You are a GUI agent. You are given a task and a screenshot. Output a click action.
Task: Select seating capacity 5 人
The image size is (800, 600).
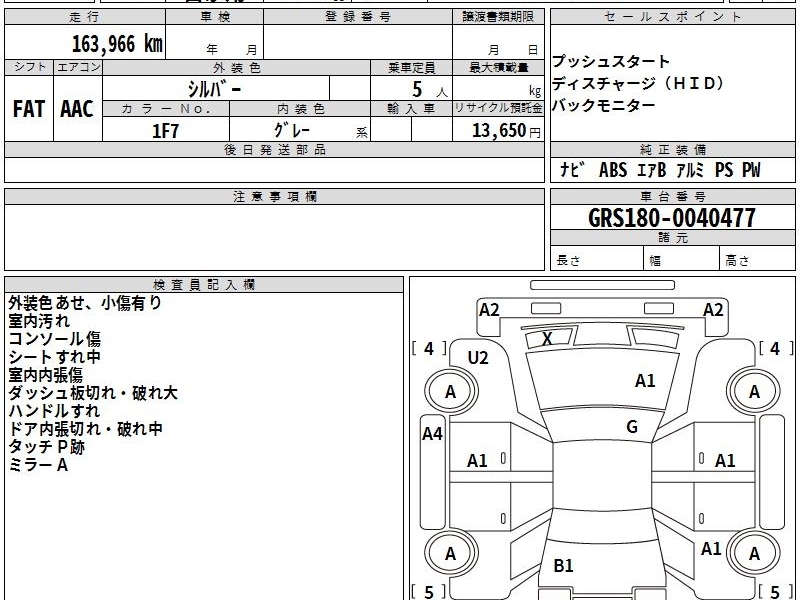click(x=430, y=90)
